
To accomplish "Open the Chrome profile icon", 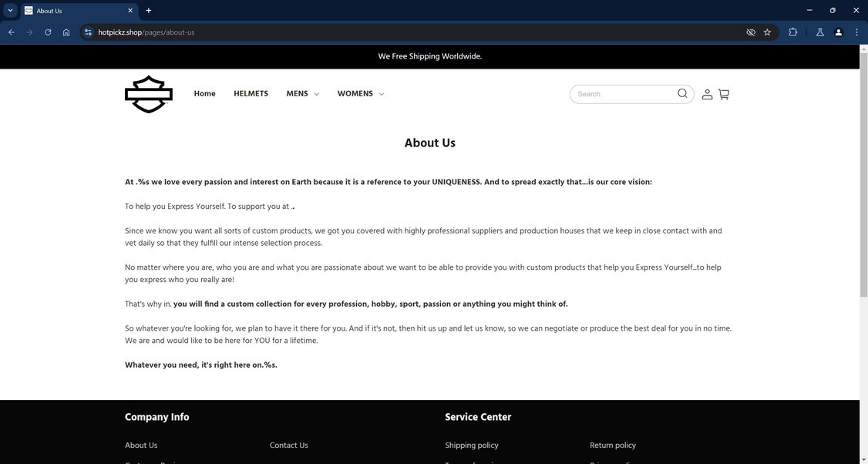I will click(x=838, y=32).
